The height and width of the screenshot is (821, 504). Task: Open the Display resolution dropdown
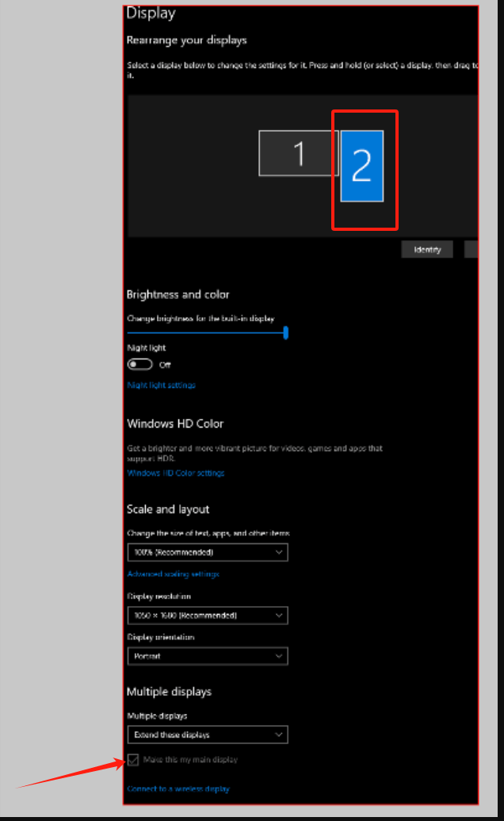pyautogui.click(x=208, y=616)
